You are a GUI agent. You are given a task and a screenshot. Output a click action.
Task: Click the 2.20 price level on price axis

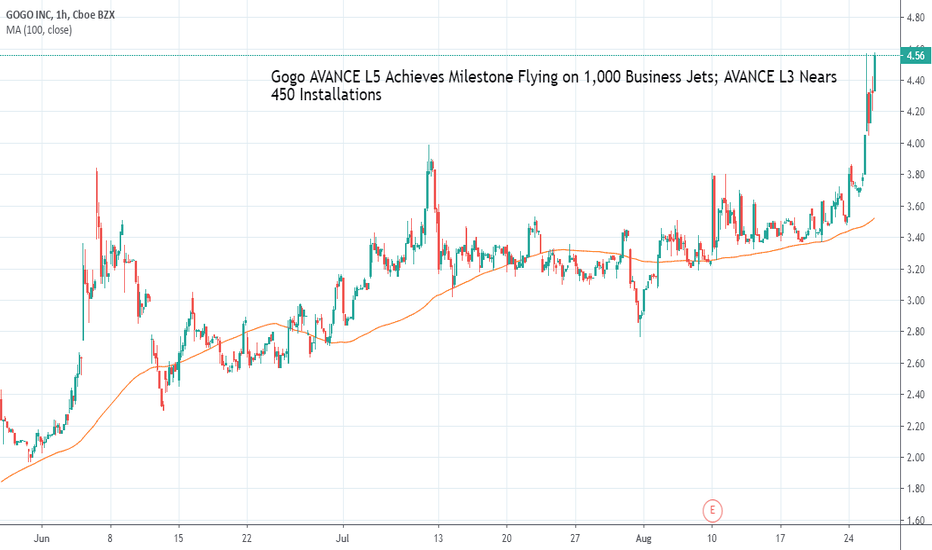915,426
